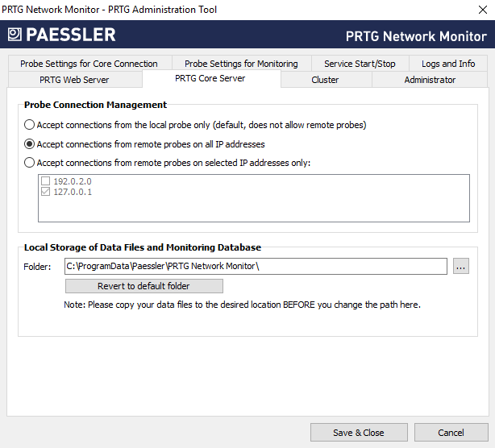
Task: Select the PRTG Core Server tab
Action: click(x=210, y=79)
